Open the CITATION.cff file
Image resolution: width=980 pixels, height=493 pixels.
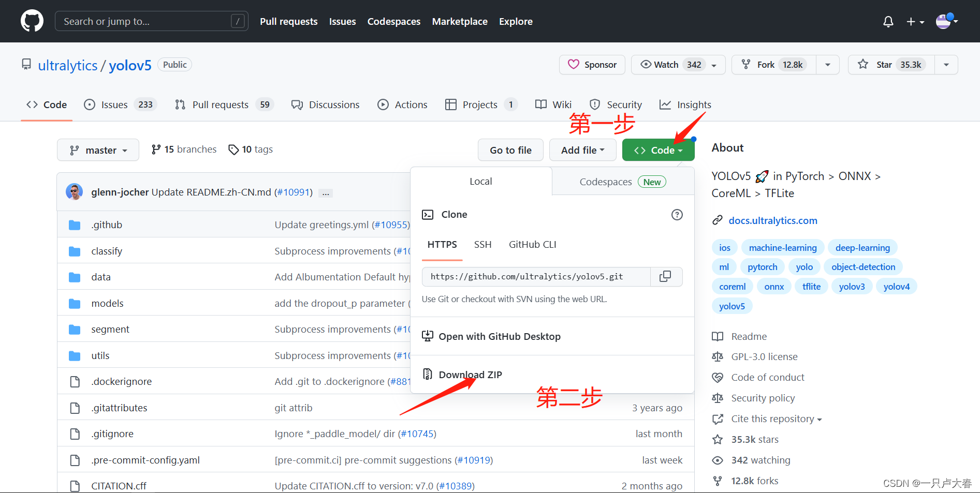point(119,486)
